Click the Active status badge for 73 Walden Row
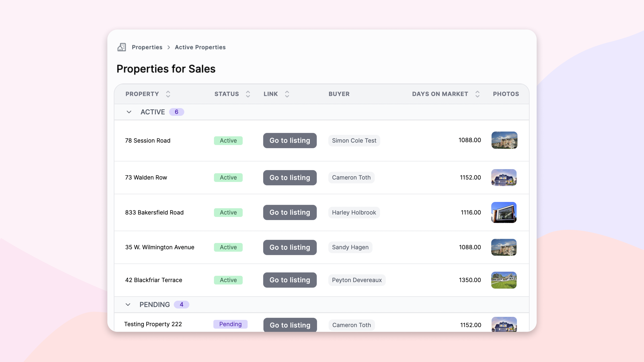Image resolution: width=644 pixels, height=362 pixels. pyautogui.click(x=228, y=177)
